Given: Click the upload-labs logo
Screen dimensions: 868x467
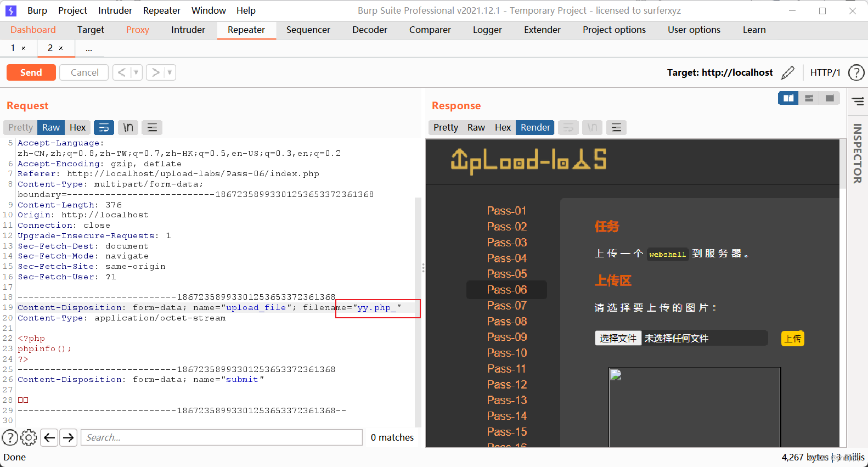Looking at the screenshot, I should (528, 160).
